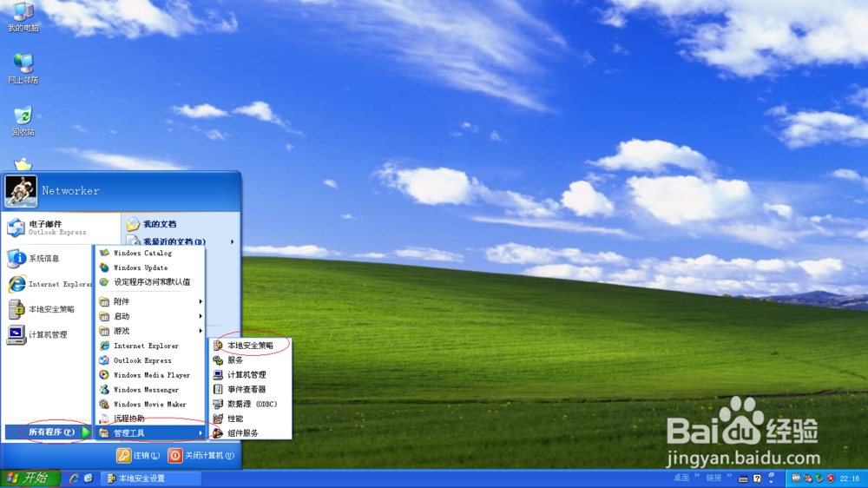The width and height of the screenshot is (868, 488).
Task: Open pinned 本地安全策略 in left Start column
Action: click(47, 309)
